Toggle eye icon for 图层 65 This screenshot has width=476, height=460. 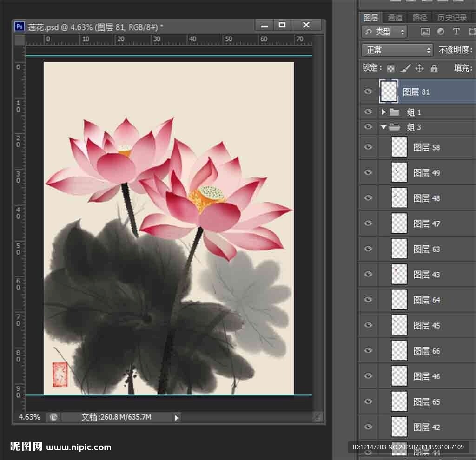tap(368, 402)
